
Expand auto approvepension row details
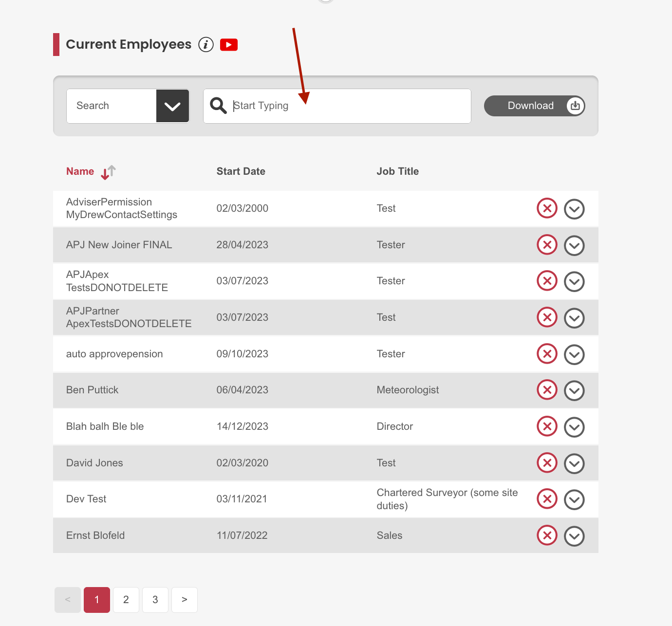pos(574,354)
